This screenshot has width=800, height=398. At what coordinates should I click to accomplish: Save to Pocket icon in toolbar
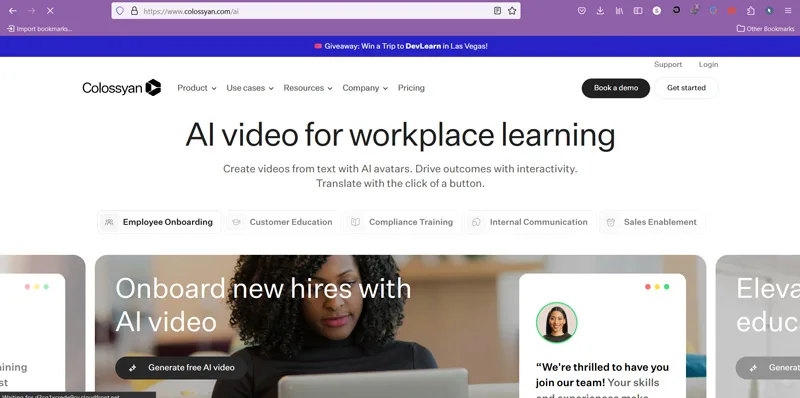click(x=582, y=11)
